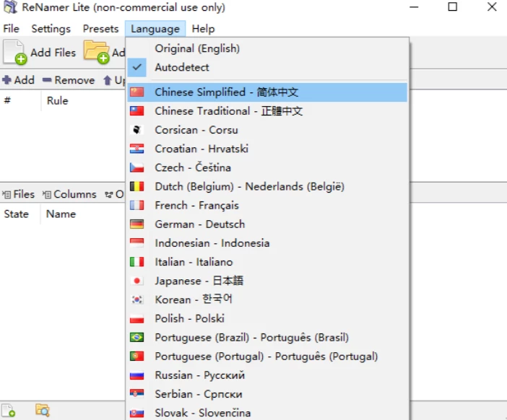Open the Settings menu
This screenshot has width=507, height=420.
tap(51, 29)
